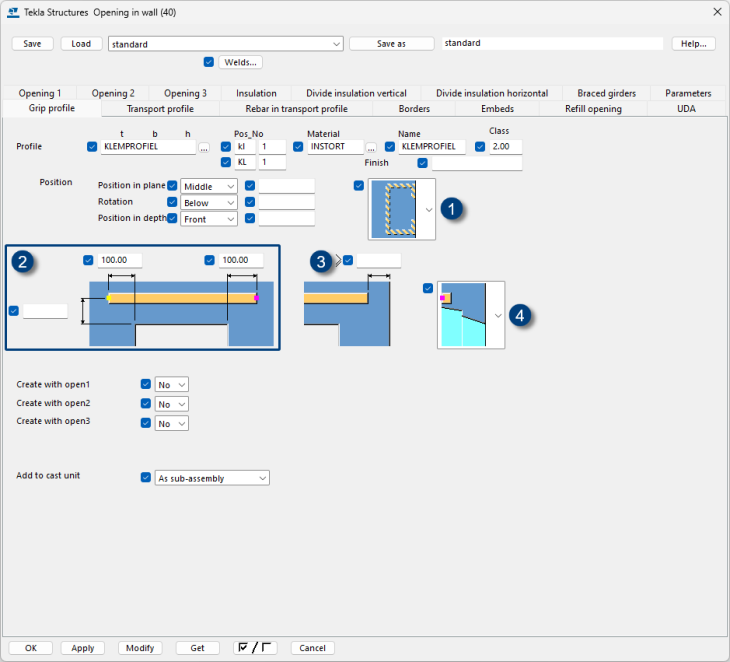Click the Tekla Structures title bar icon
Viewport: 730px width, 662px height.
pos(12,11)
